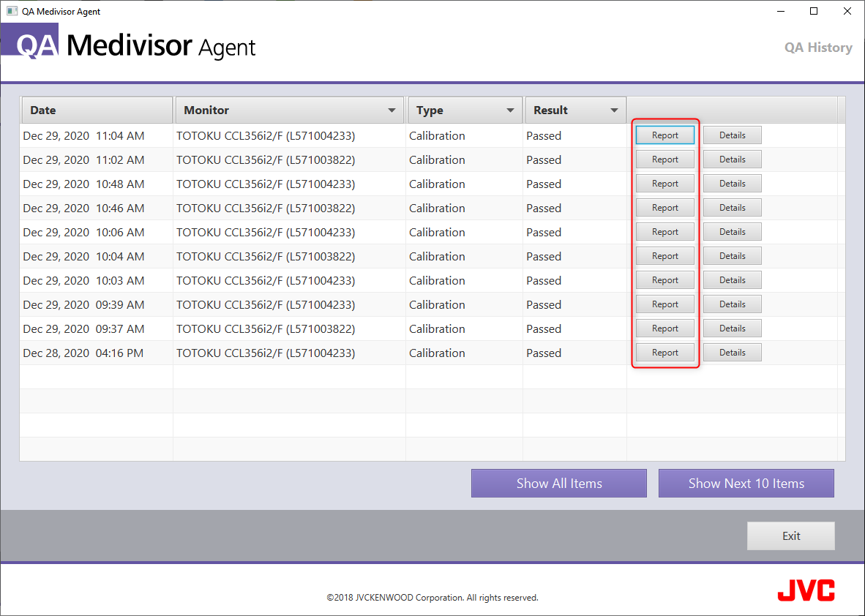Click Passed result in the 10:03 AM row
Image resolution: width=865 pixels, height=616 pixels.
pos(544,281)
